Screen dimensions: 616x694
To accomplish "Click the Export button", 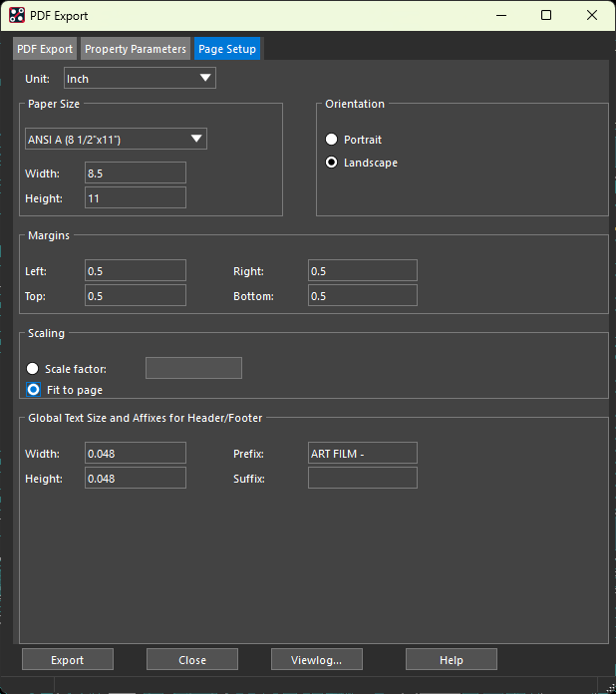I will tap(68, 659).
